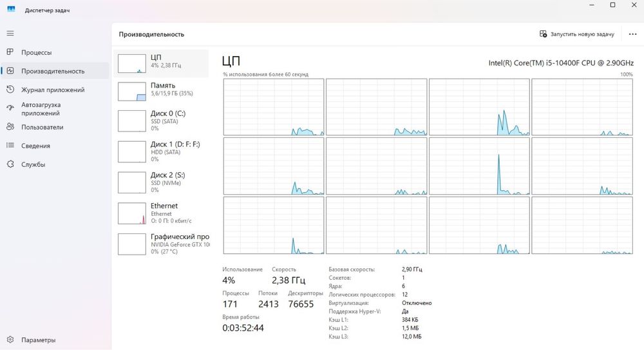
Task: Click % использования более 60 секунд caption
Action: [265, 74]
